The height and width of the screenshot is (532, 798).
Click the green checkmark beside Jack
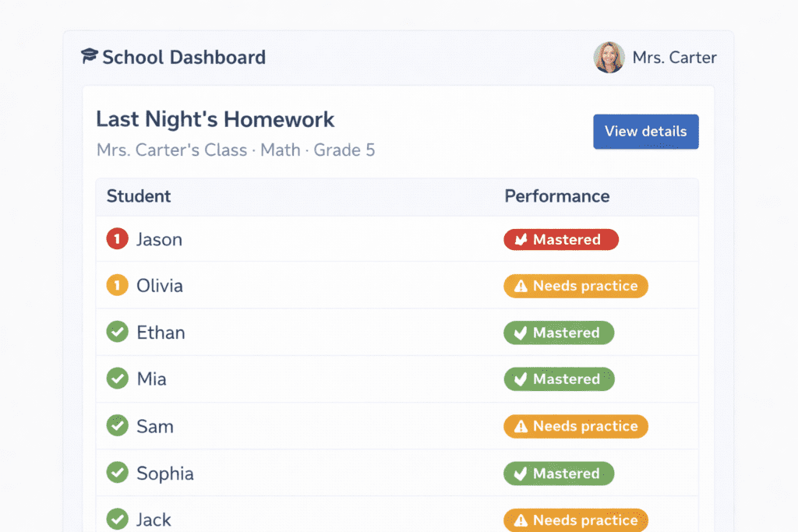(x=117, y=519)
